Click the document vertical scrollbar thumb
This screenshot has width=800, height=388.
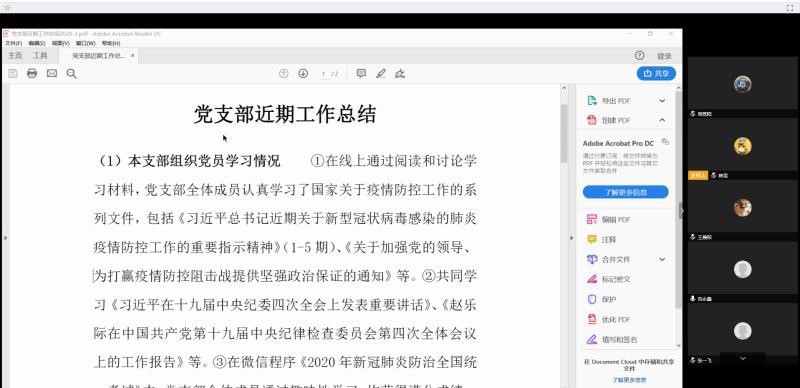(x=564, y=133)
